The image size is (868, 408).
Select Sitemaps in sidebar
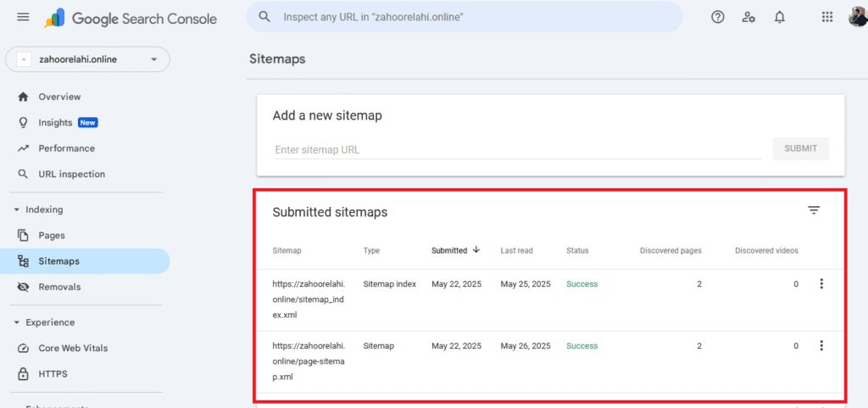[x=86, y=261]
